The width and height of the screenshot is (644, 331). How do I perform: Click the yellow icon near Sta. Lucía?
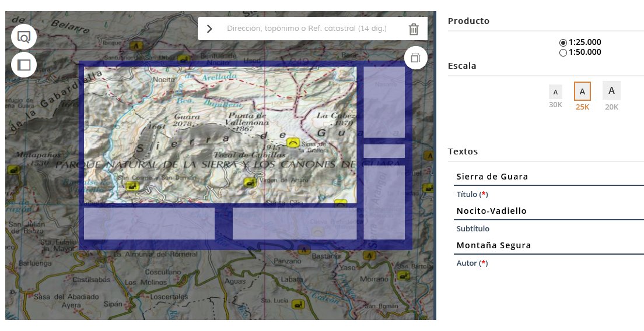(x=297, y=305)
